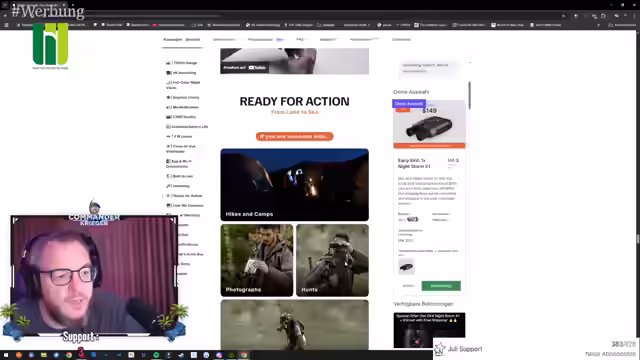Click the rewards panel scrollbar

pos(469,95)
